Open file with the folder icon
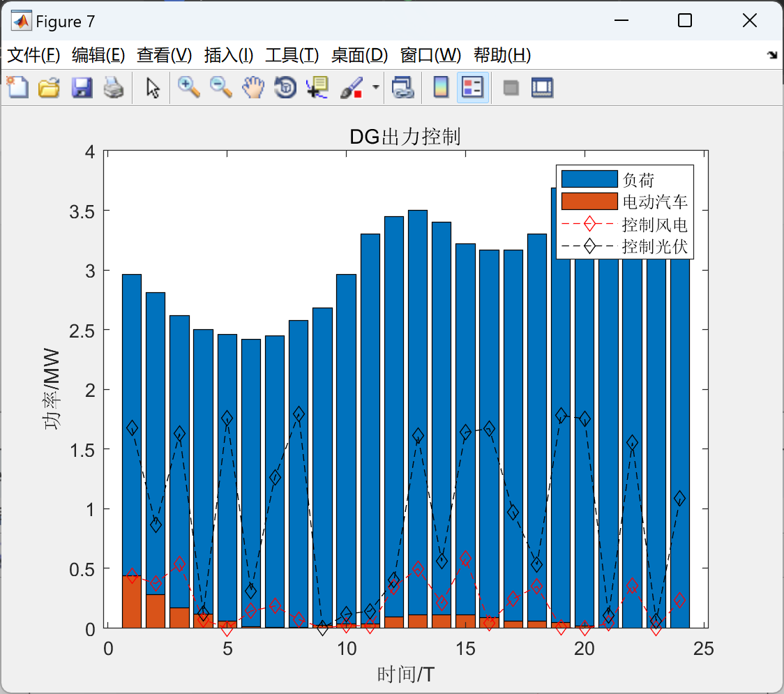 pos(49,87)
